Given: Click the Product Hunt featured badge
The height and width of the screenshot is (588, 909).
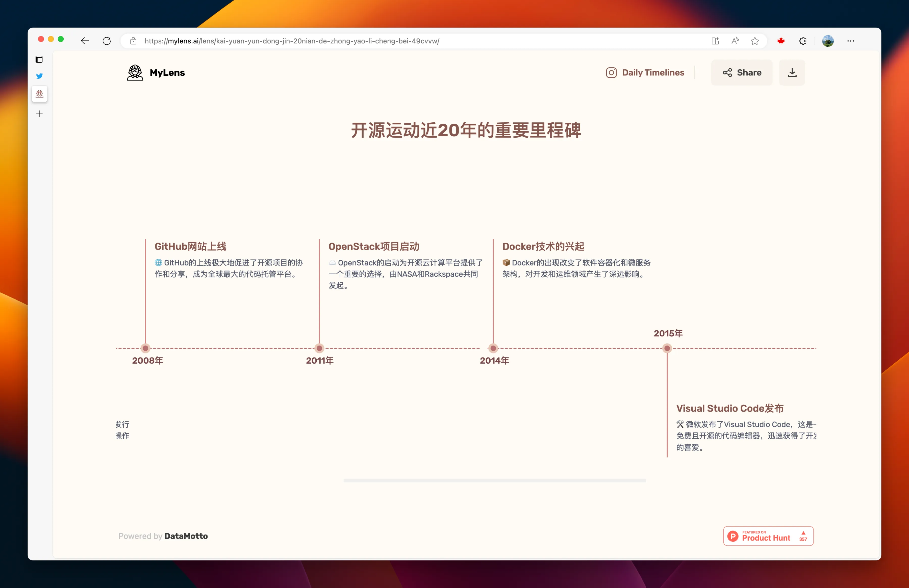Looking at the screenshot, I should [x=768, y=536].
